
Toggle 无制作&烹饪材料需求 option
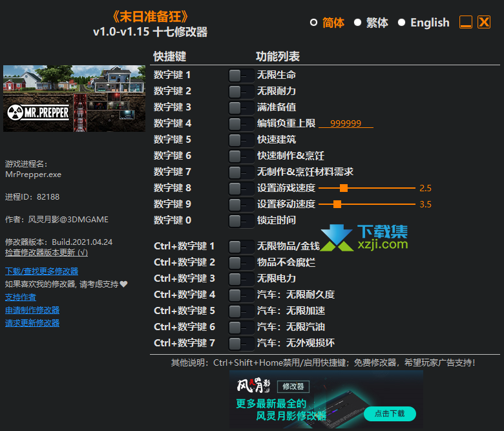click(241, 173)
